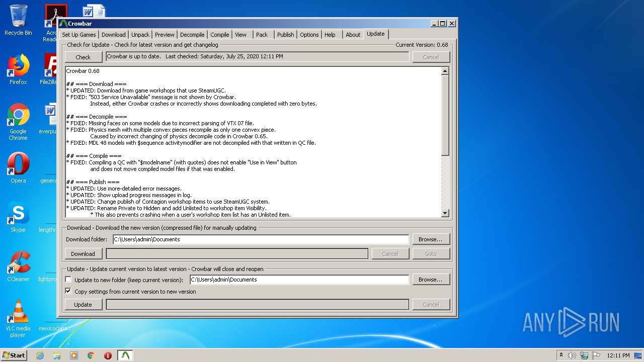
Task: Click the Start button
Action: pyautogui.click(x=14, y=355)
